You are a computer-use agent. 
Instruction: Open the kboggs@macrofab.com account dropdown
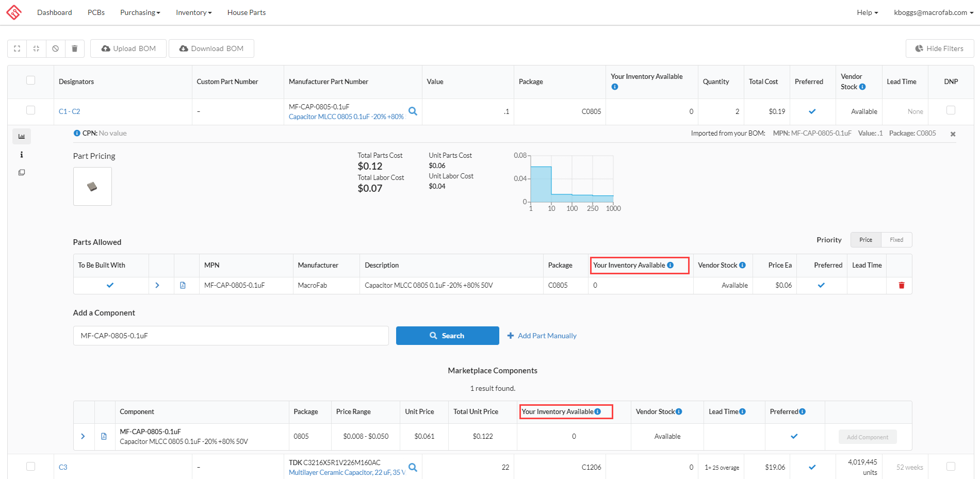click(933, 12)
